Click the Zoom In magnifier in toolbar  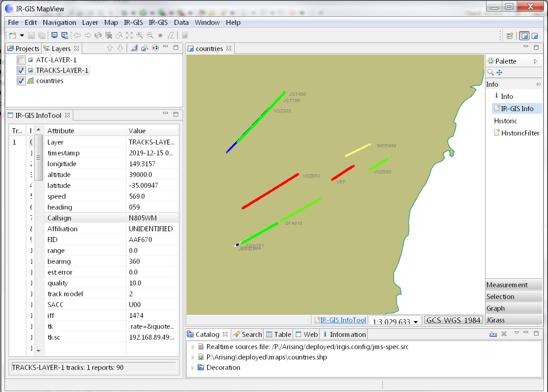pyautogui.click(x=139, y=35)
